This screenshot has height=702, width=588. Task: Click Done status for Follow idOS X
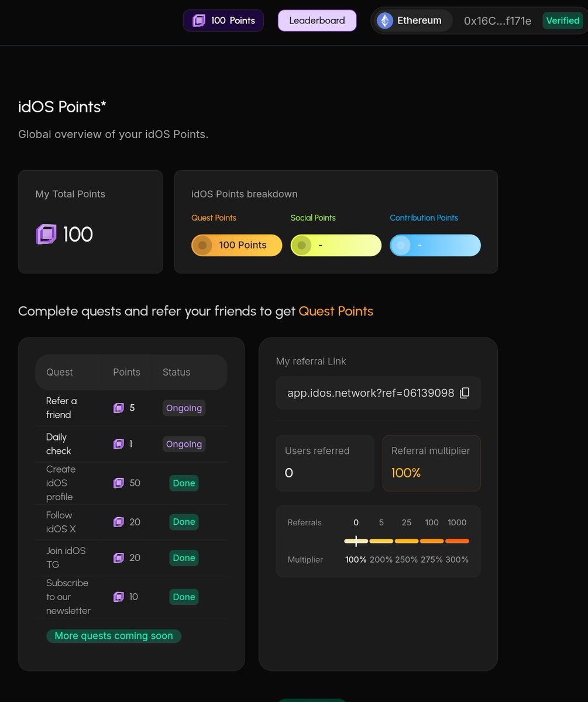pyautogui.click(x=184, y=522)
